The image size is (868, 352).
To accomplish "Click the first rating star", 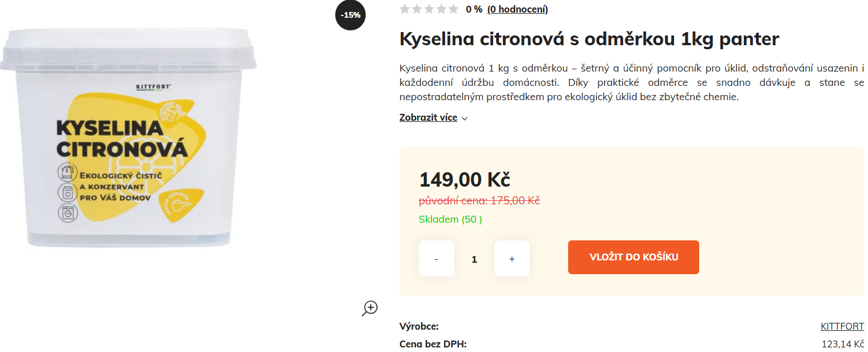I will (x=405, y=9).
